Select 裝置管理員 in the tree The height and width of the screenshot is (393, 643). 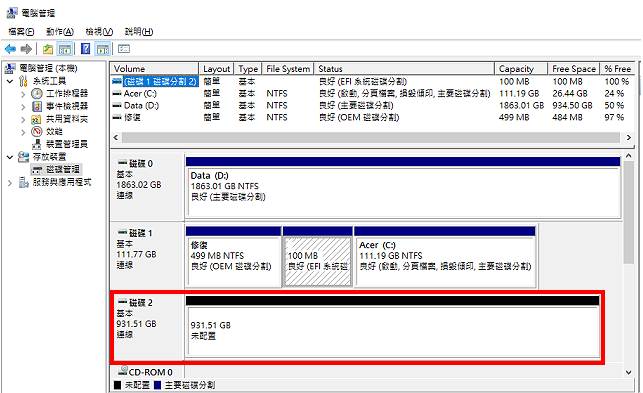[67, 144]
